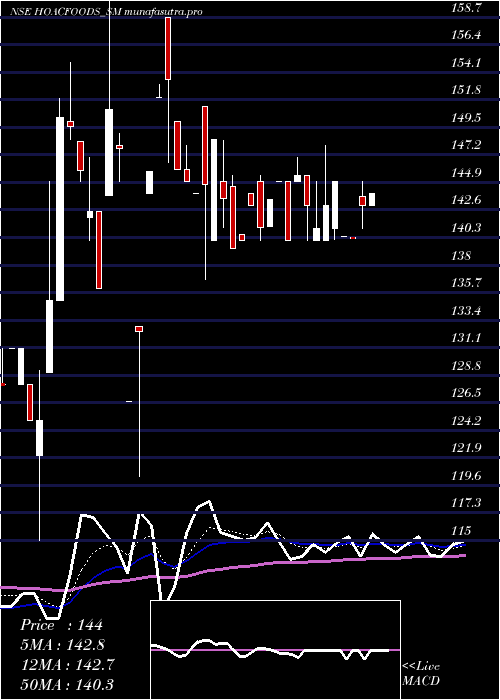Click the 124.2 price axis label
500x700 pixels.
(466, 421)
